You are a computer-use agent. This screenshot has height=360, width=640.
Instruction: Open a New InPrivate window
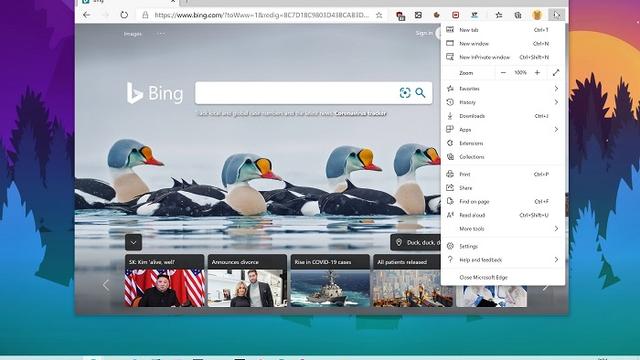503,57
